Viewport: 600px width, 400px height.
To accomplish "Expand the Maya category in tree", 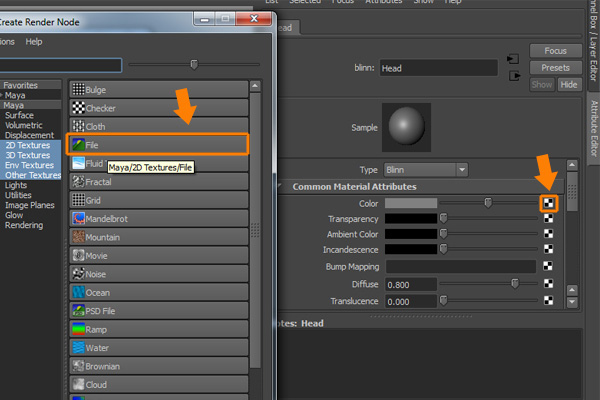I will click(2, 95).
